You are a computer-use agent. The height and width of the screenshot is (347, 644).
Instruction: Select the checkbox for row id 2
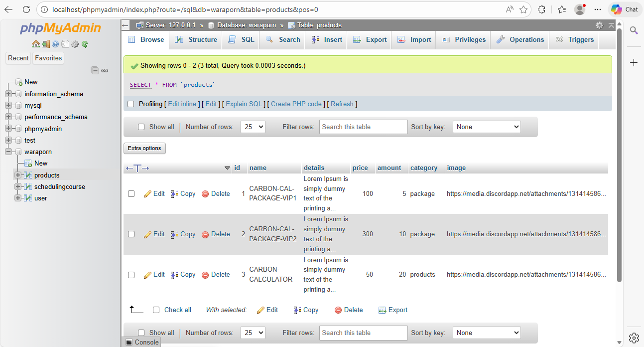(x=131, y=234)
